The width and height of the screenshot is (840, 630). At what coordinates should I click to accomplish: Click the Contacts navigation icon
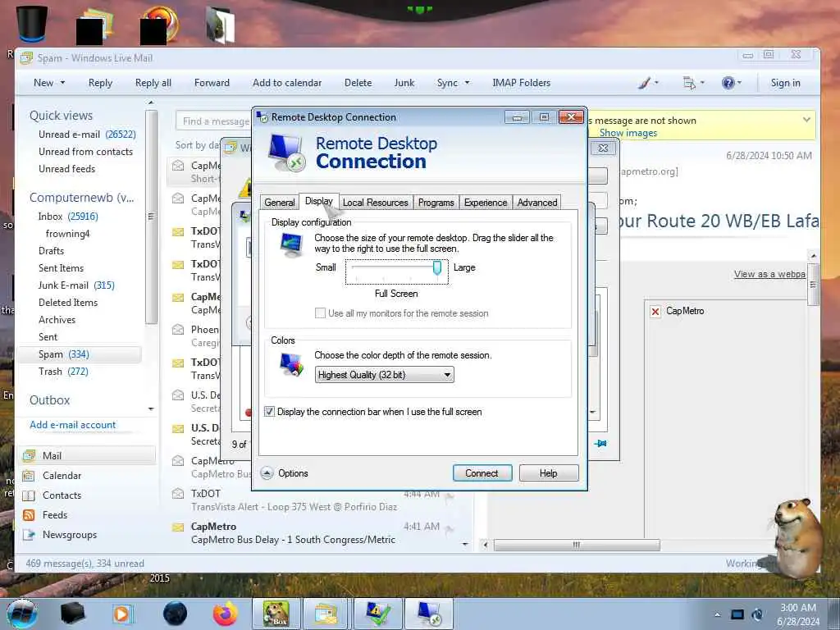click(x=29, y=495)
